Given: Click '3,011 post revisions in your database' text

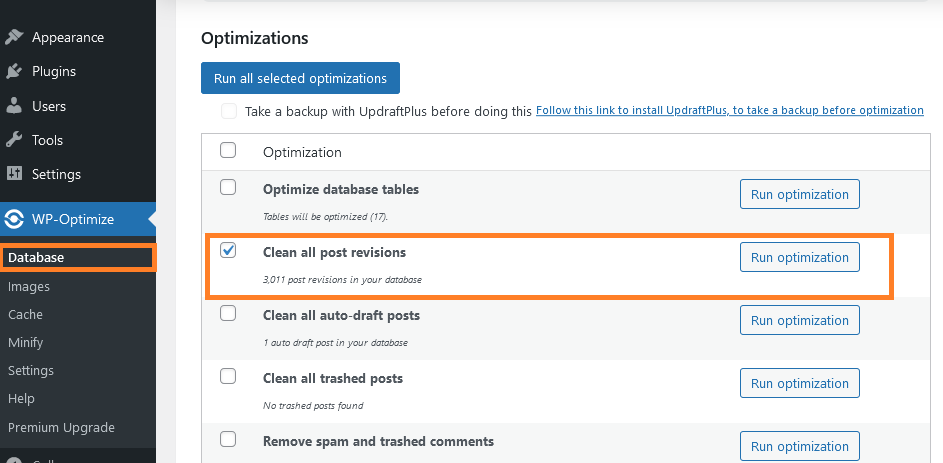Looking at the screenshot, I should 342,280.
